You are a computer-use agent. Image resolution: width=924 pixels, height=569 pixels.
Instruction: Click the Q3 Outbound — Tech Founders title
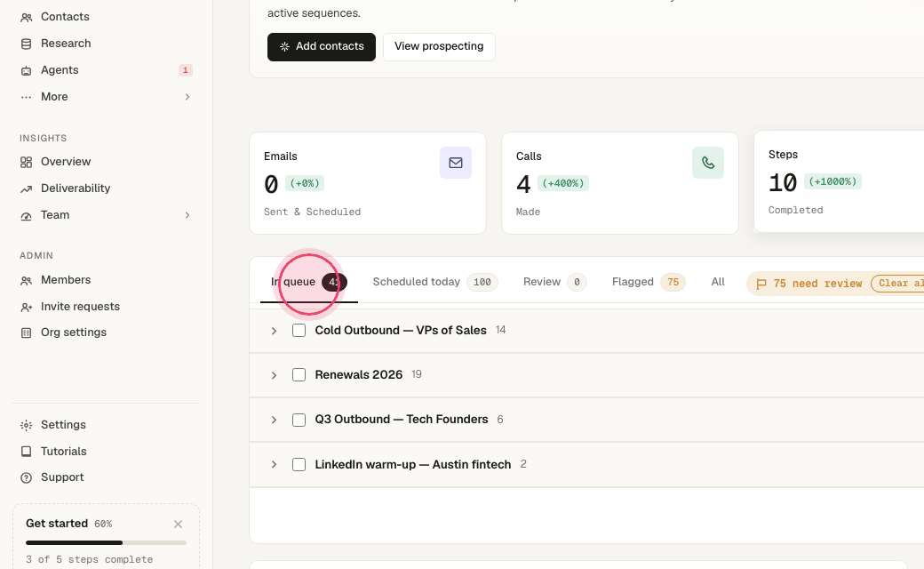pos(402,420)
